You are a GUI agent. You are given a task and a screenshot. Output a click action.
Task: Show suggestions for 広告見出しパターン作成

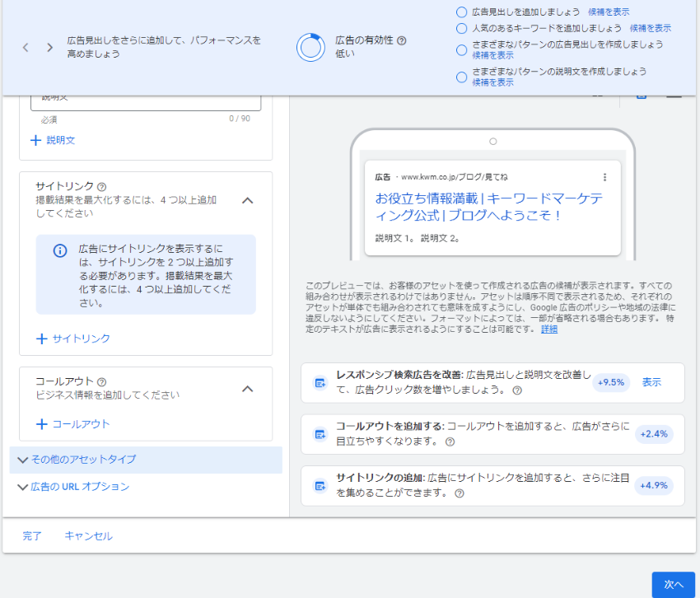492,55
